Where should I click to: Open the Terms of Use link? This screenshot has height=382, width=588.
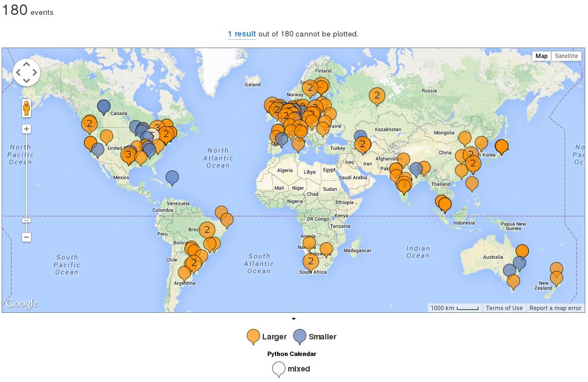pos(504,308)
